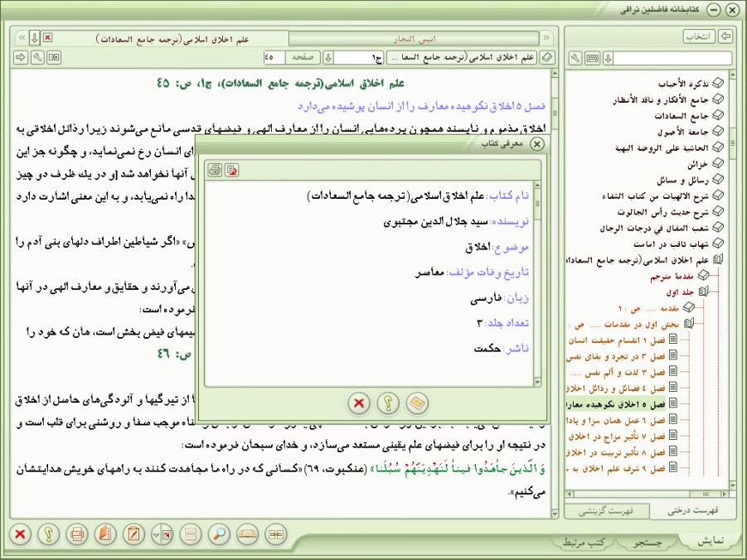Open help from the bottom toolbar question mark
The width and height of the screenshot is (747, 560).
48,533
